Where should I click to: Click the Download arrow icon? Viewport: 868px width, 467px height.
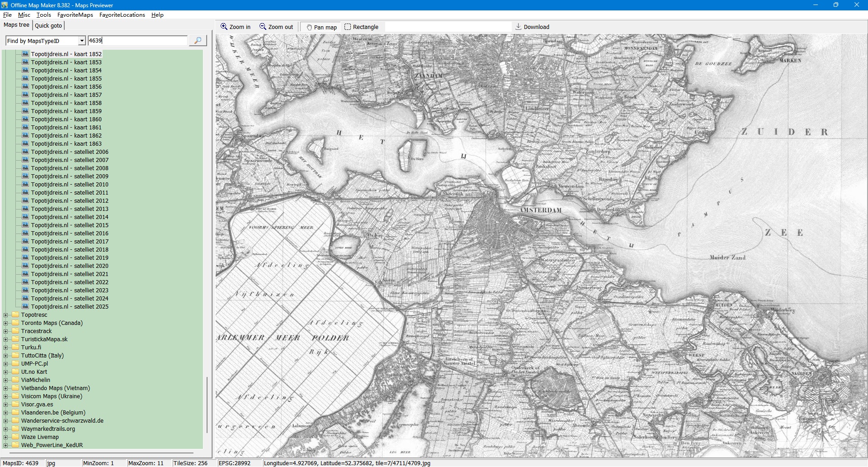tap(519, 27)
